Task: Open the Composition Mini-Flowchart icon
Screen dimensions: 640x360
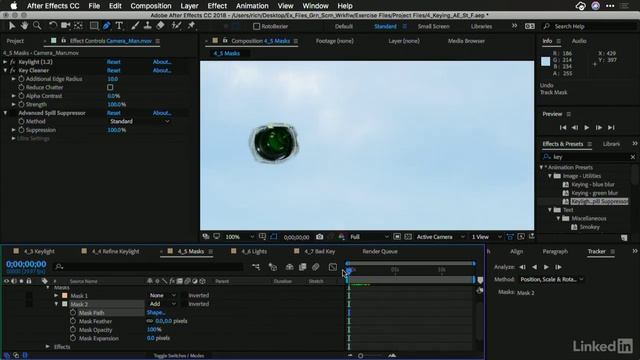Action: pos(256,267)
